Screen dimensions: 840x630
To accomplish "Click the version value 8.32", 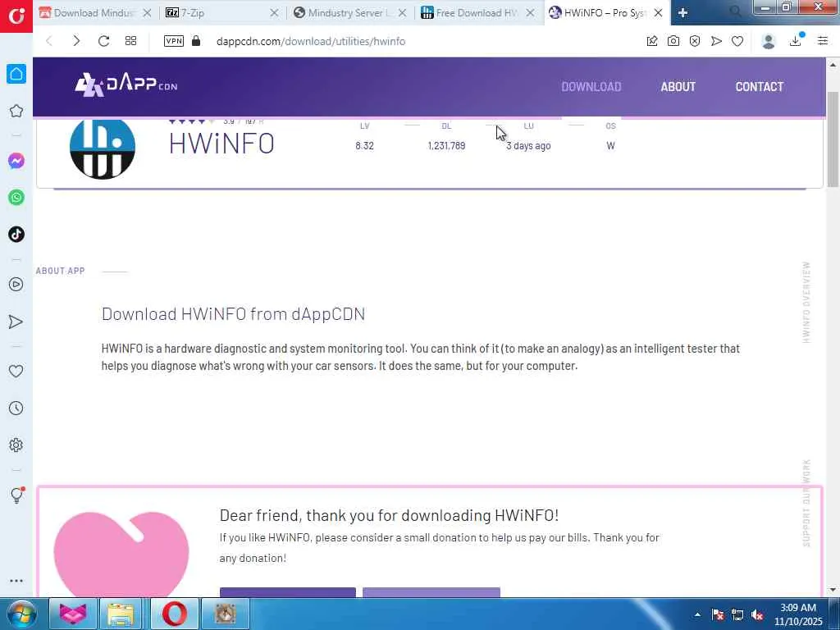I will 364,146.
